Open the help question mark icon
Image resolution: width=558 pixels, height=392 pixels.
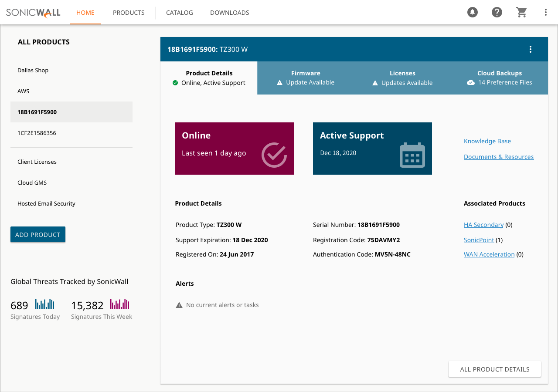(497, 12)
